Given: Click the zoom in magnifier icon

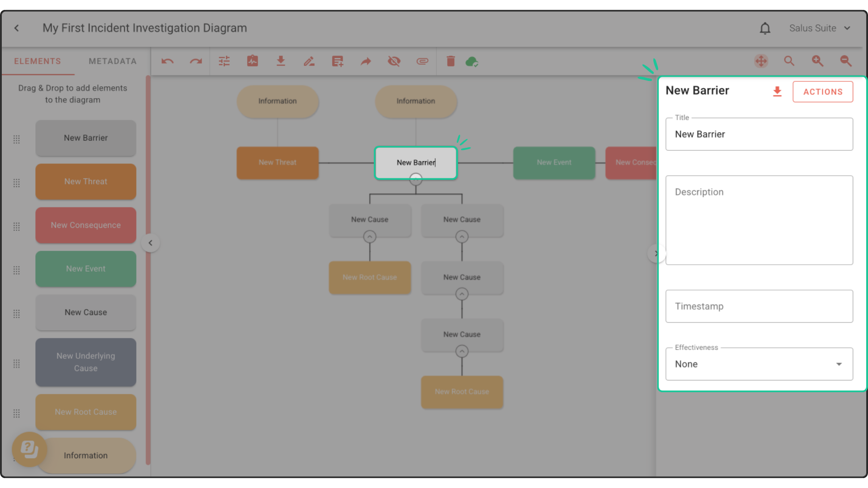Looking at the screenshot, I should click(817, 61).
